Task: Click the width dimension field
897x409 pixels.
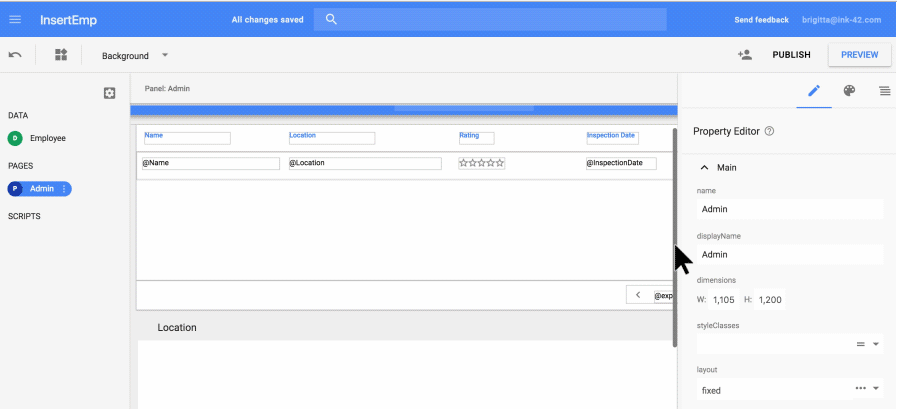Action: point(724,299)
